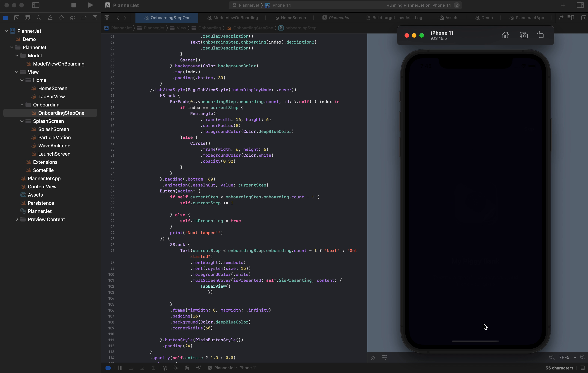Run the project with the play button
This screenshot has height=373, width=588.
pos(90,5)
